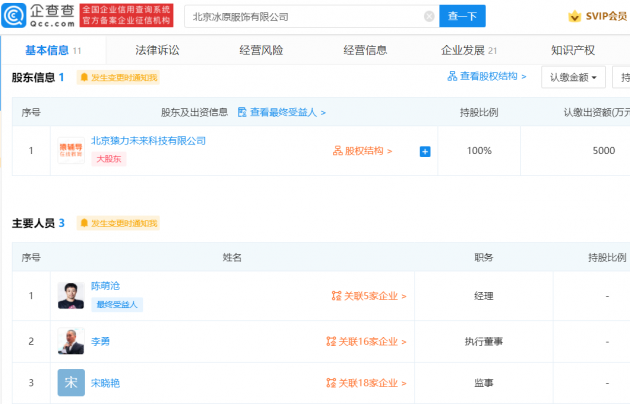630x404 pixels.
Task: Click 李勇's profile photo
Action: (x=71, y=341)
